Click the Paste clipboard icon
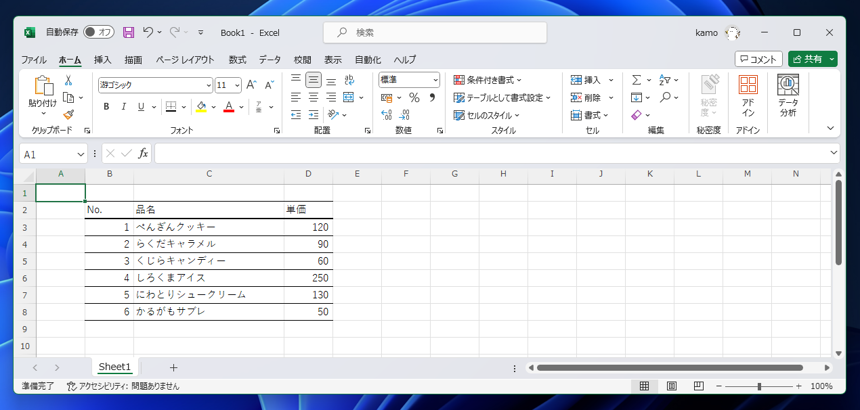This screenshot has width=860, height=410. [x=43, y=86]
